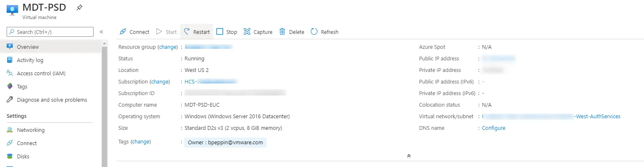Change the Resource group link
Image resolution: width=644 pixels, height=167 pixels.
pyautogui.click(x=168, y=47)
